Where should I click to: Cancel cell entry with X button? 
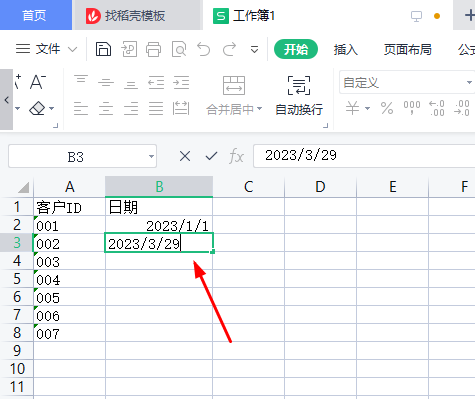[185, 156]
